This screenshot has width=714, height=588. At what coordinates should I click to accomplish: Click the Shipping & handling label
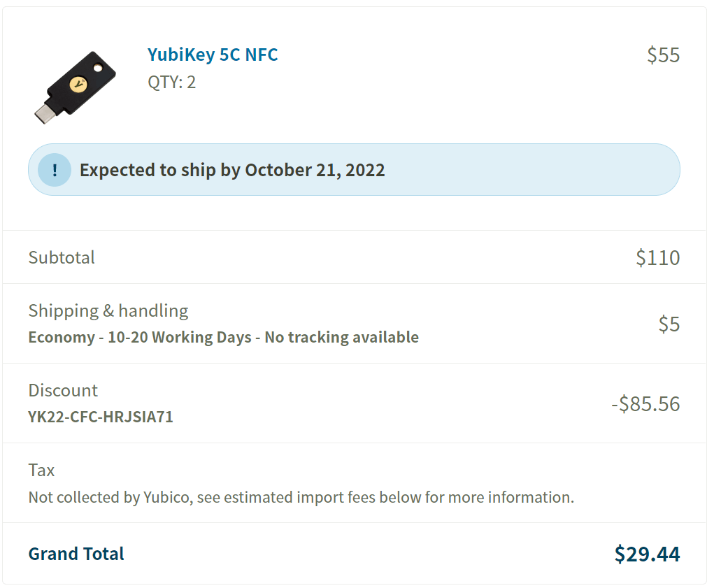108,310
